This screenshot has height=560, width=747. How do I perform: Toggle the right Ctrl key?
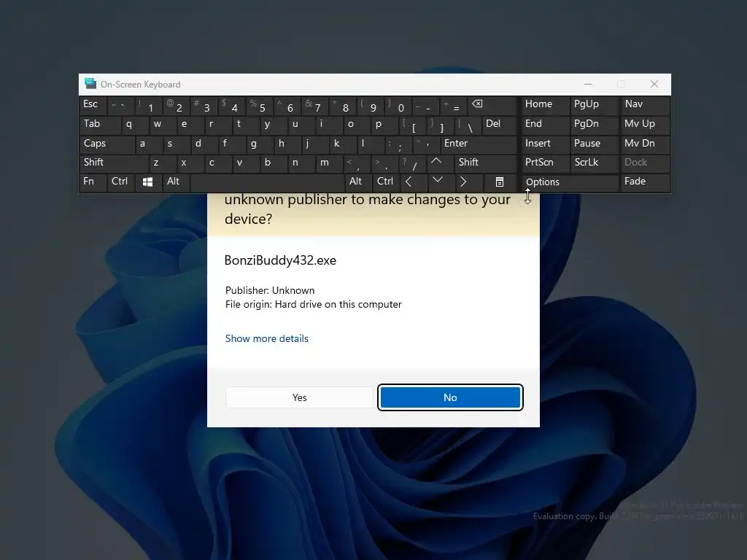(386, 182)
